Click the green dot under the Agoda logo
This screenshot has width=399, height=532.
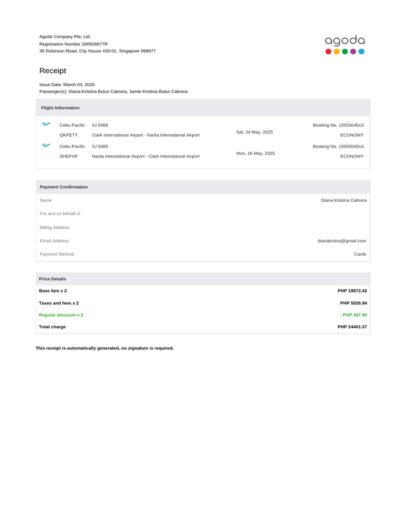(x=344, y=51)
